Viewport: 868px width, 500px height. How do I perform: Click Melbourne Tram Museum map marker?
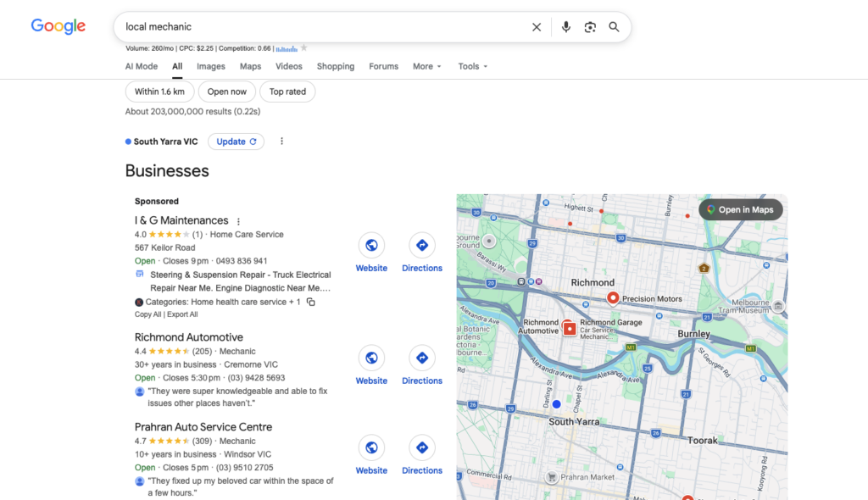(x=778, y=306)
